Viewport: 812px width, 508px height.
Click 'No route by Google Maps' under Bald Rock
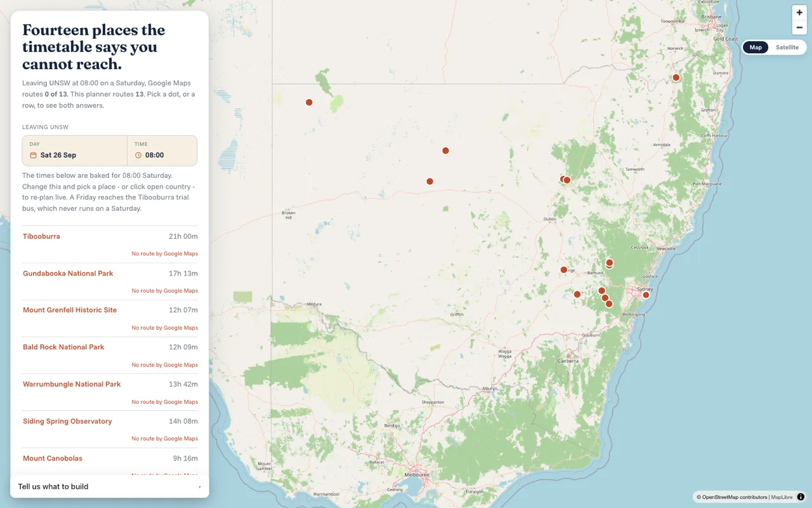coord(165,364)
